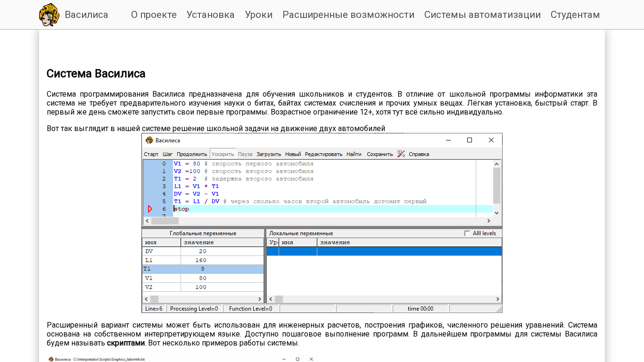
Task: Open the Установка page link
Action: pos(210,15)
